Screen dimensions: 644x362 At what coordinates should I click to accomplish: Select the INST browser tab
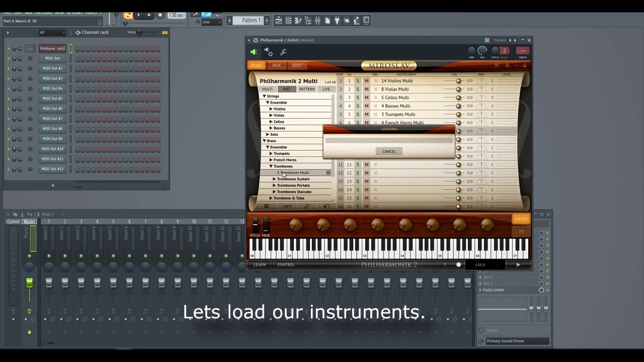[x=286, y=89]
